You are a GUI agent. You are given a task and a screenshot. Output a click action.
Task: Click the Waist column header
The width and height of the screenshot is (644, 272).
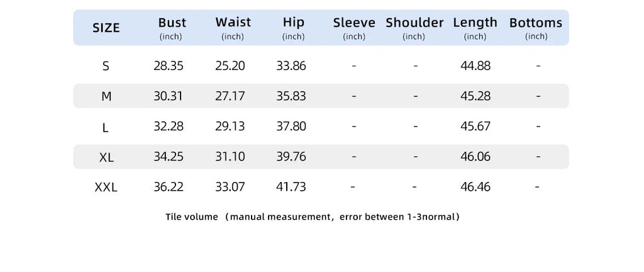pos(233,23)
